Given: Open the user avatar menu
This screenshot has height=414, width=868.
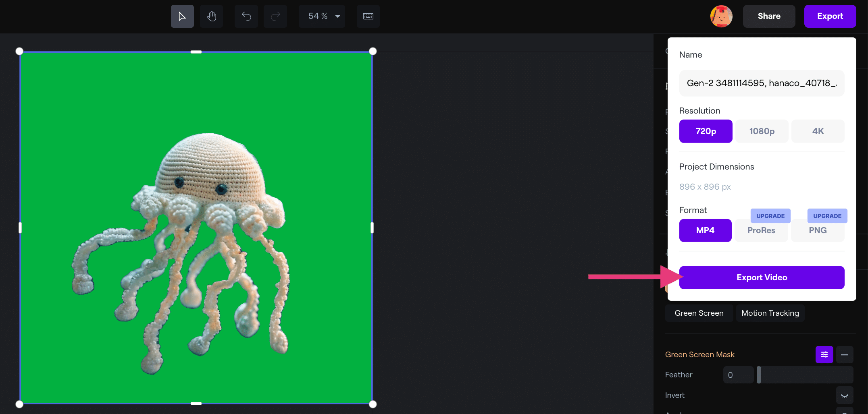Looking at the screenshot, I should click(x=721, y=16).
